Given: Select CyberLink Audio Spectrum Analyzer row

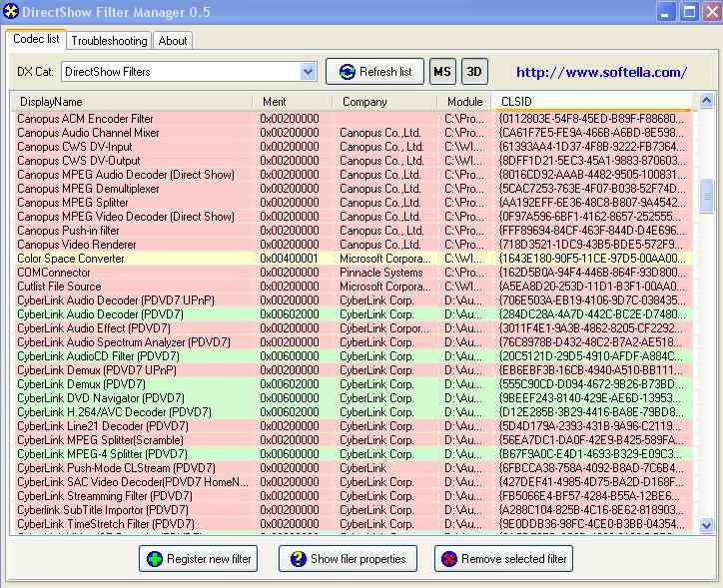Looking at the screenshot, I should (352, 342).
